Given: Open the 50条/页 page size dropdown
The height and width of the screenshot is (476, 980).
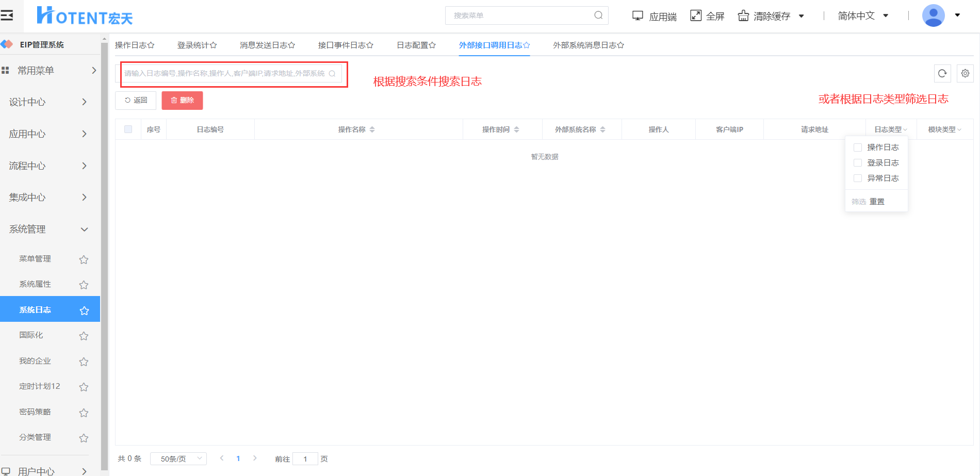Looking at the screenshot, I should point(178,458).
